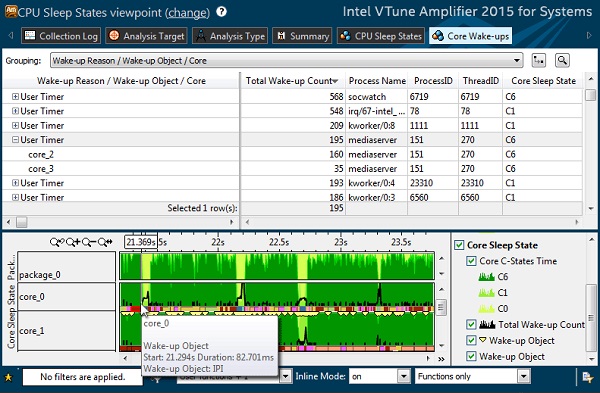Click the yellow triangle Wake-up Object legend icon

[x=483, y=339]
